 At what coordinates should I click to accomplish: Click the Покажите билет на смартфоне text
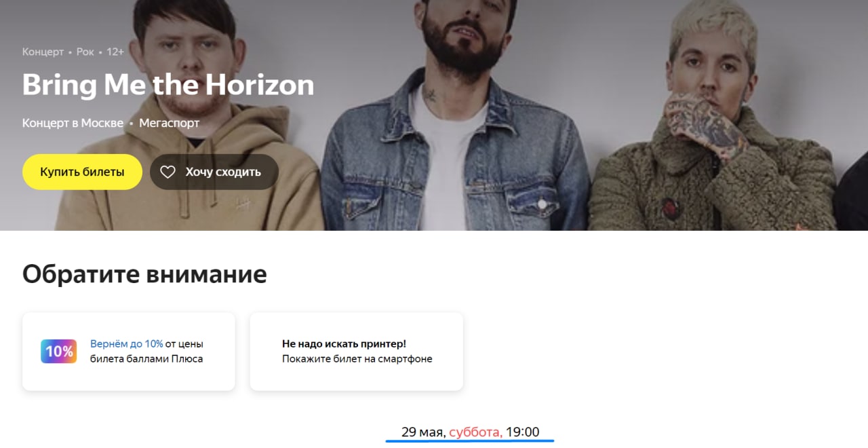357,358
